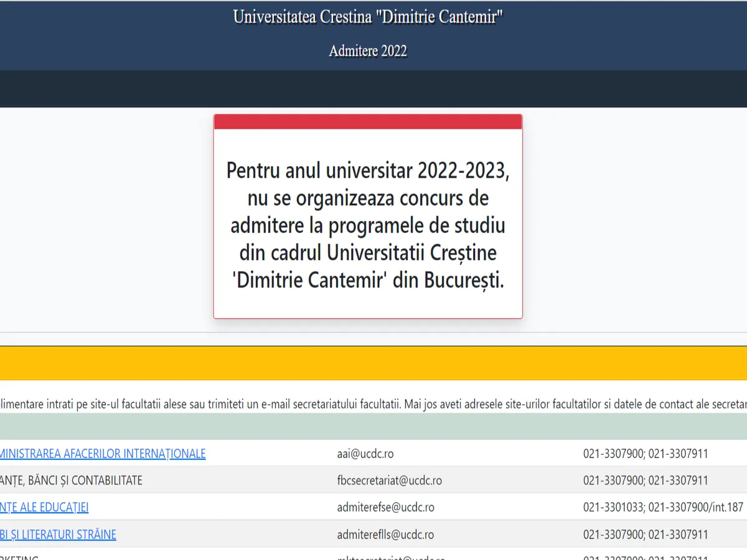Open the Administrarea Afacerilor Internaționale faculty link

point(103,454)
